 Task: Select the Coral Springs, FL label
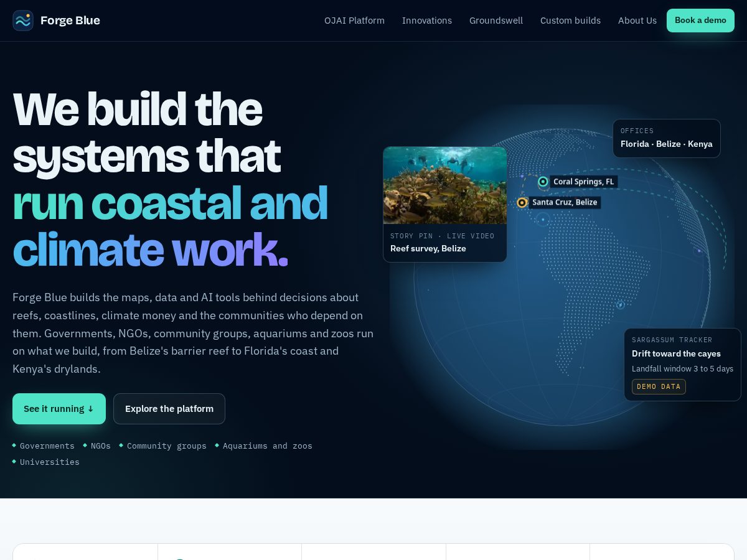point(584,182)
